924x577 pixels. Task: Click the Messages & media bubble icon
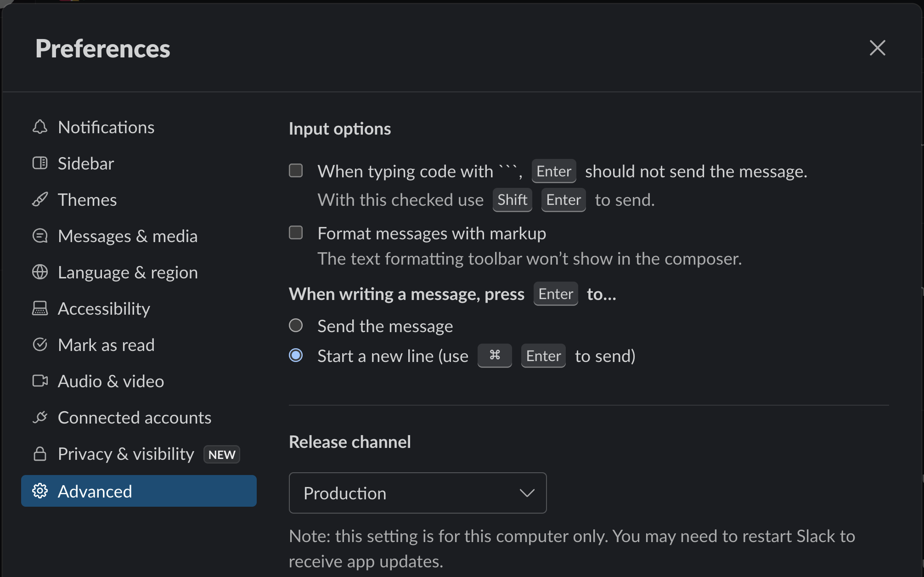pyautogui.click(x=40, y=236)
